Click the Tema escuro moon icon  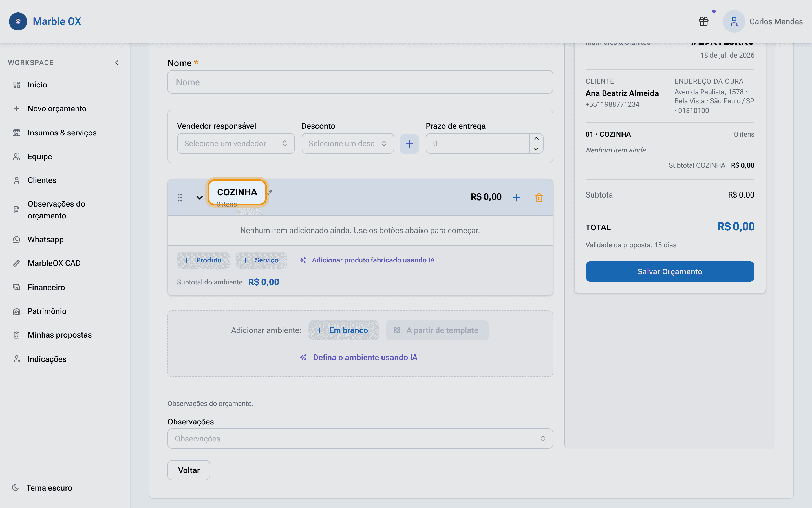coord(16,487)
